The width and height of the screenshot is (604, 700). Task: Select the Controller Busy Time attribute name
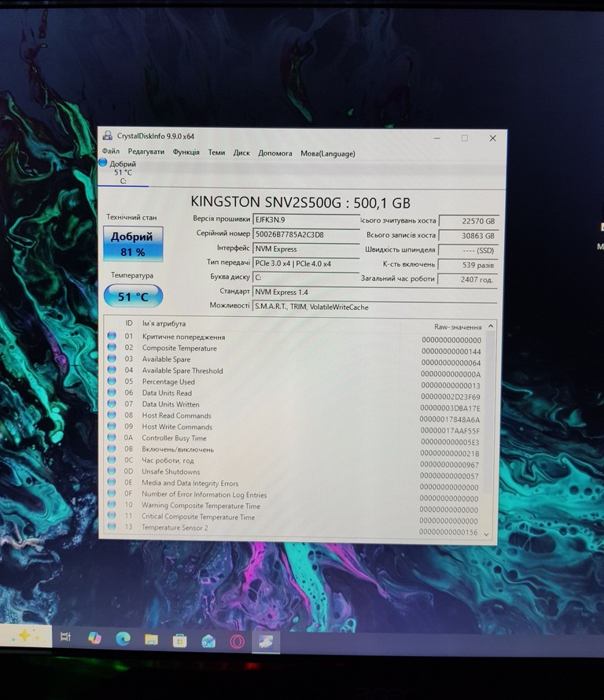[x=174, y=438]
